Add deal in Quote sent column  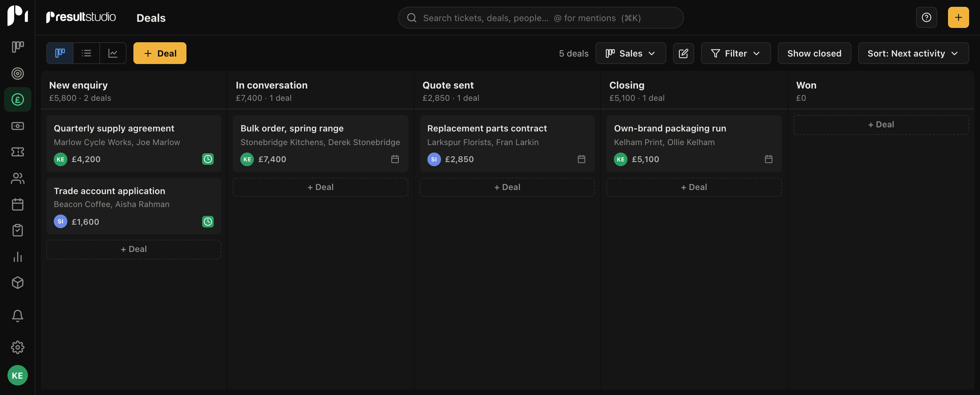pos(507,187)
